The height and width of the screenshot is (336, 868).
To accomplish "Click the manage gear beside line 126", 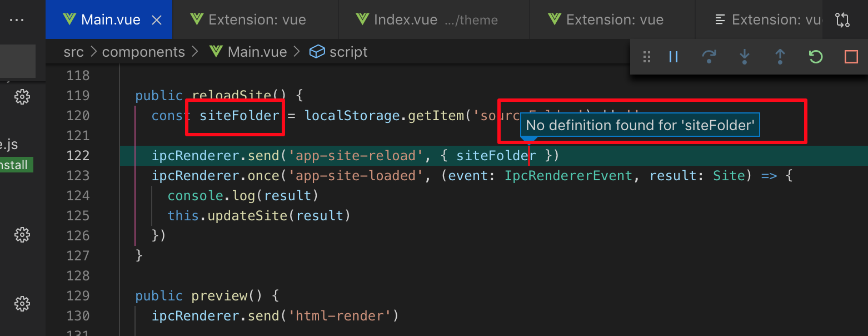I will pyautogui.click(x=22, y=235).
